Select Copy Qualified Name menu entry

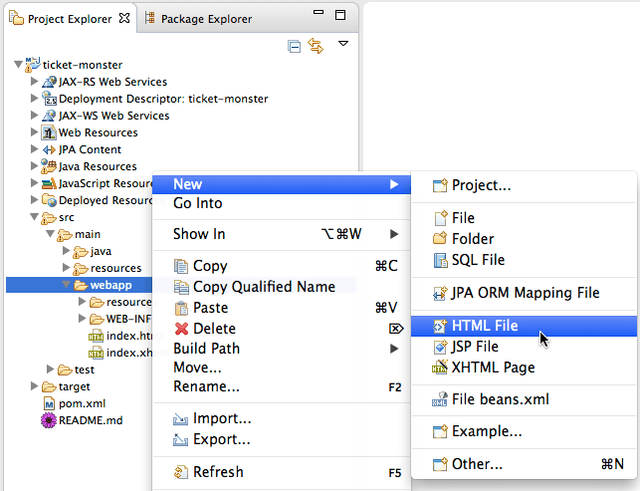(264, 287)
